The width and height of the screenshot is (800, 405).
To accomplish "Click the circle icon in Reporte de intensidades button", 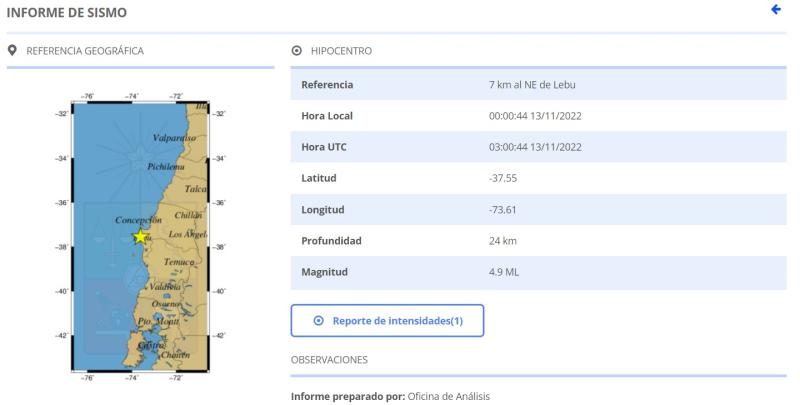I will (x=318, y=321).
